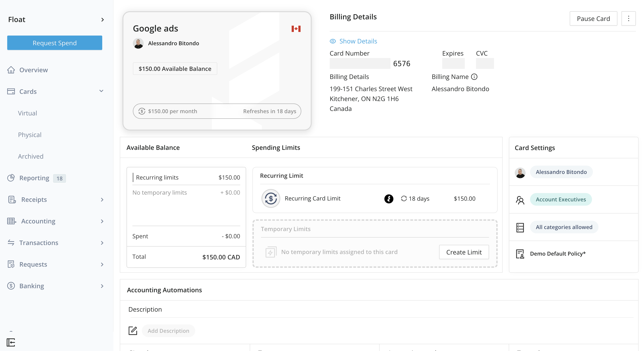Click the edit pencil next to Add Description
644x351 pixels.
tap(133, 331)
